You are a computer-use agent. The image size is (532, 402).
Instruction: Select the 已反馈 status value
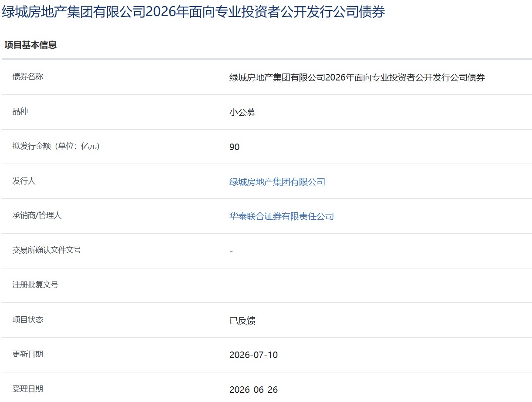[242, 321]
